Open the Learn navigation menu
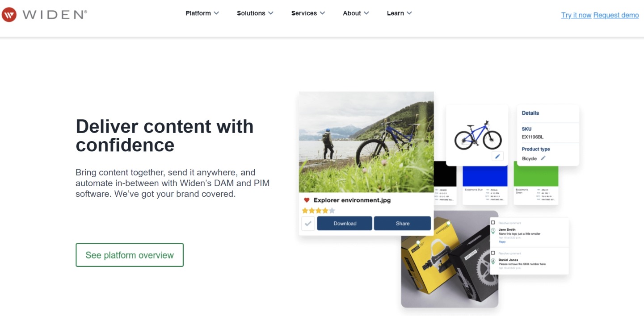Image resolution: width=644 pixels, height=316 pixels. pyautogui.click(x=399, y=13)
